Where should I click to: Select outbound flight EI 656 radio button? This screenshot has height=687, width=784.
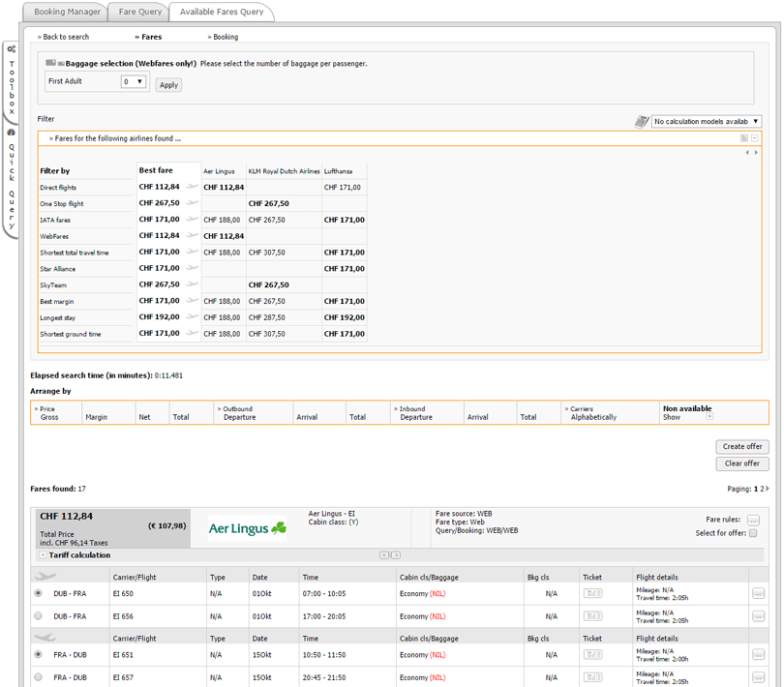(38, 616)
